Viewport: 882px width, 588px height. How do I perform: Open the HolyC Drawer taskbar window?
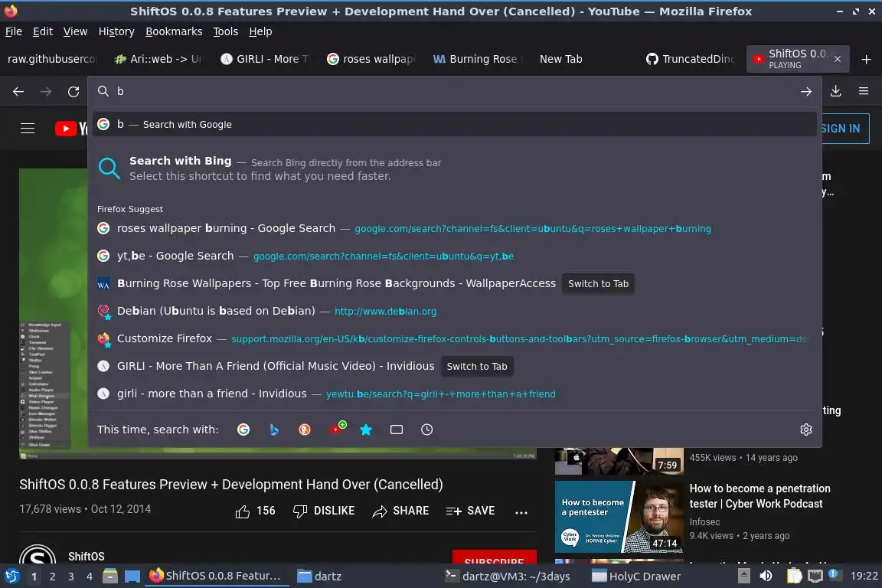(x=636, y=577)
